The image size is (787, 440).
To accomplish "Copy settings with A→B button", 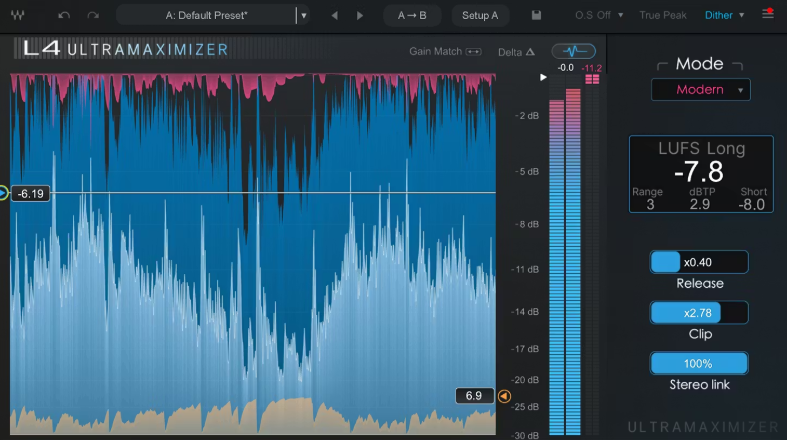I will point(412,16).
